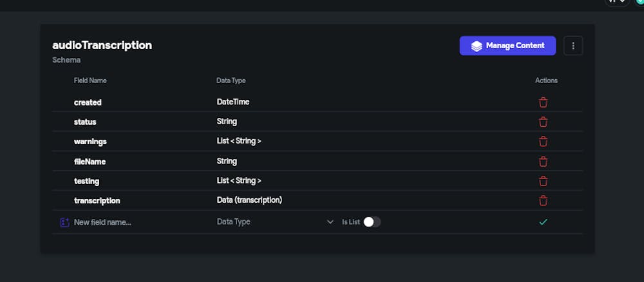The height and width of the screenshot is (282, 644).
Task: Click the new field icon
Action: [64, 222]
